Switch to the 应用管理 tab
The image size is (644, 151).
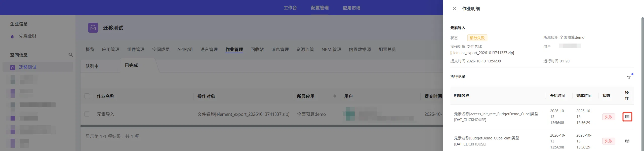pyautogui.click(x=110, y=50)
